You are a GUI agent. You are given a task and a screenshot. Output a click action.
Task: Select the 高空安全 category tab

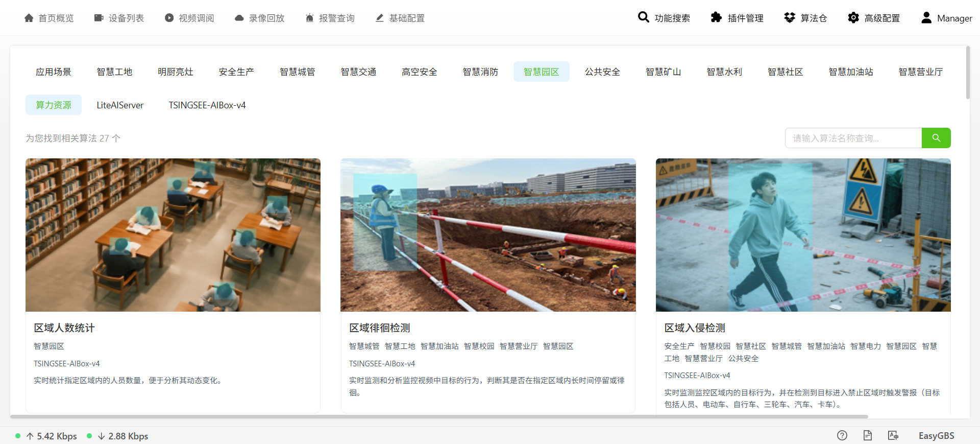[420, 72]
